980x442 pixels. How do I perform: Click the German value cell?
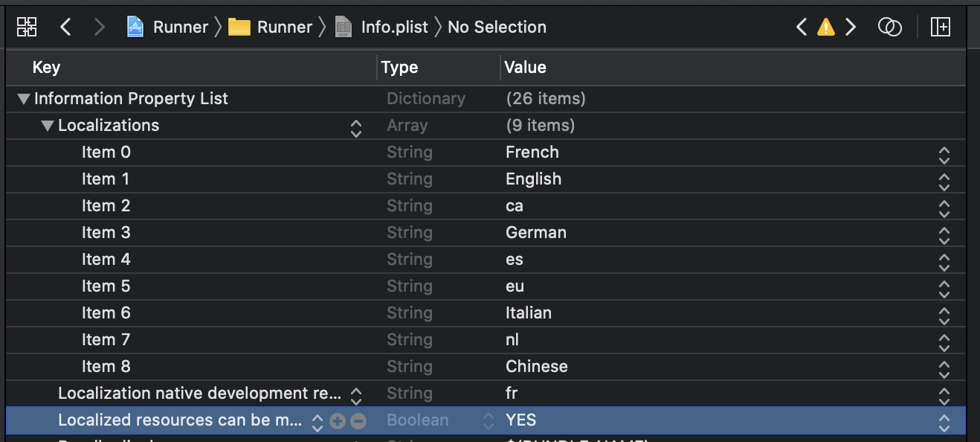click(x=536, y=233)
